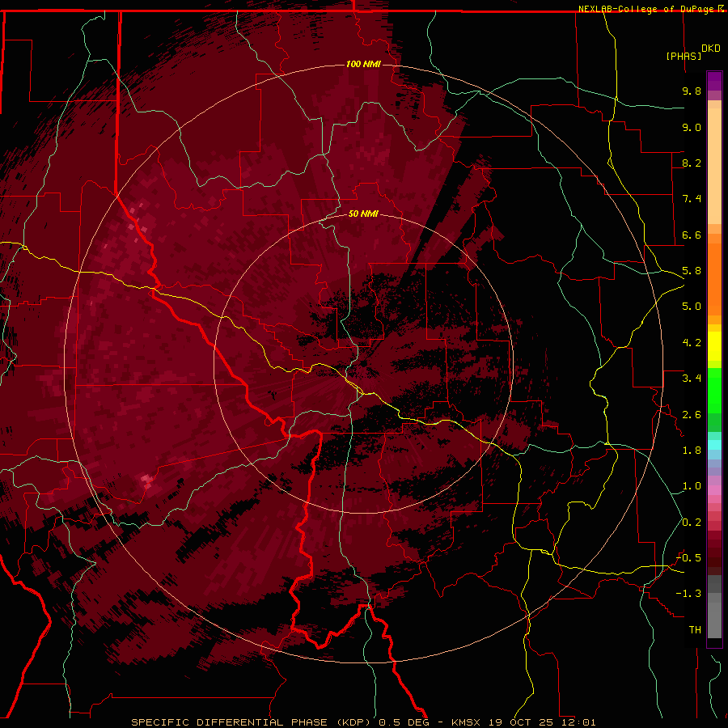Click the 9.8 value on color scale
The width and height of the screenshot is (728, 728).
(692, 91)
